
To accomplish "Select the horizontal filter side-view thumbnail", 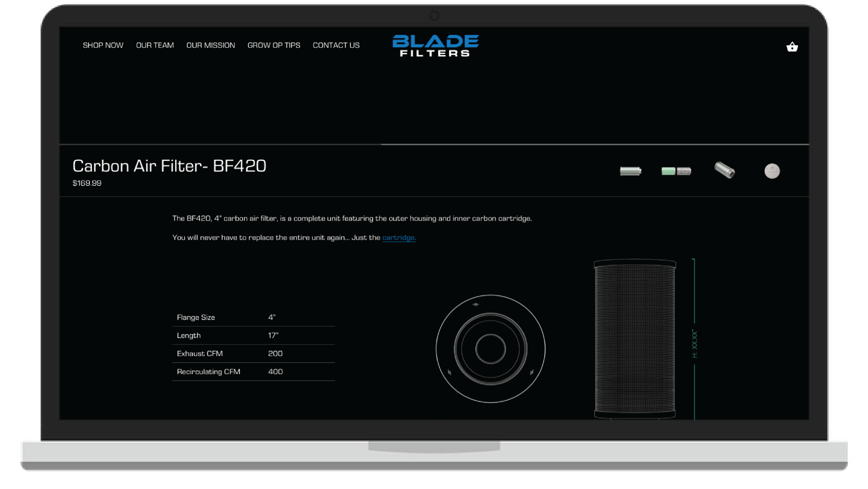I will pyautogui.click(x=631, y=171).
